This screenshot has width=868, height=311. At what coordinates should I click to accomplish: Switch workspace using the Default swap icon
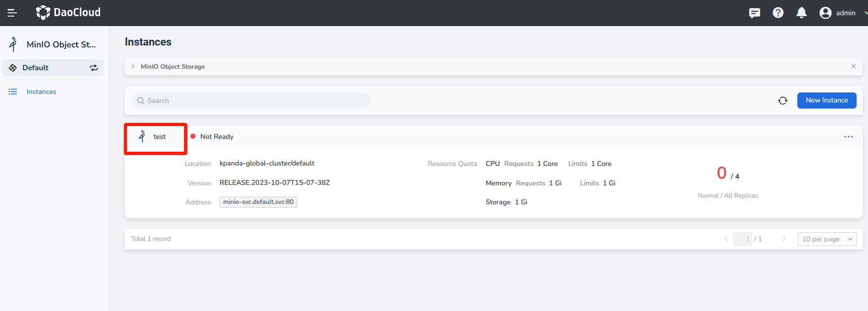pos(94,68)
